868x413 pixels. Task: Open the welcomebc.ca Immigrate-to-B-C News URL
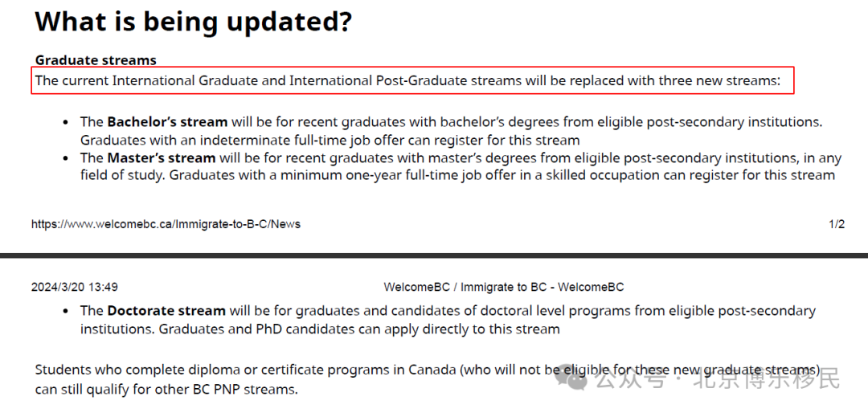[166, 224]
